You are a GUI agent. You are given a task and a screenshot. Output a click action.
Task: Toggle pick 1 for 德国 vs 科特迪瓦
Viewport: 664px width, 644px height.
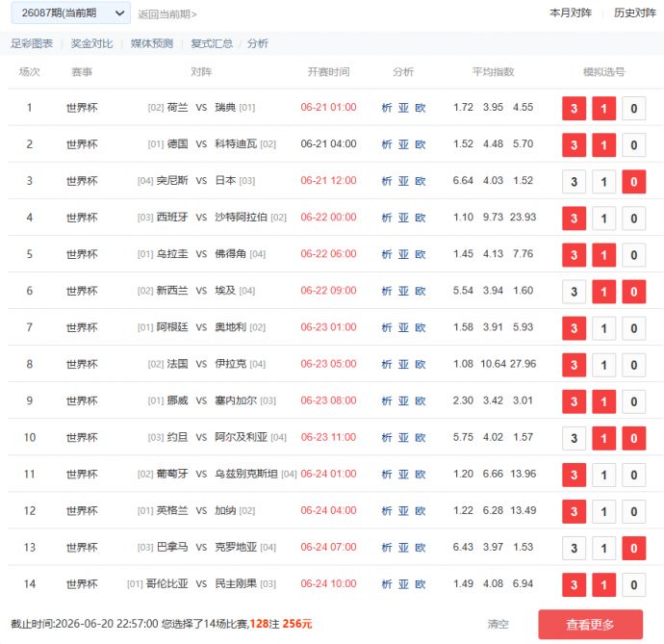[604, 145]
